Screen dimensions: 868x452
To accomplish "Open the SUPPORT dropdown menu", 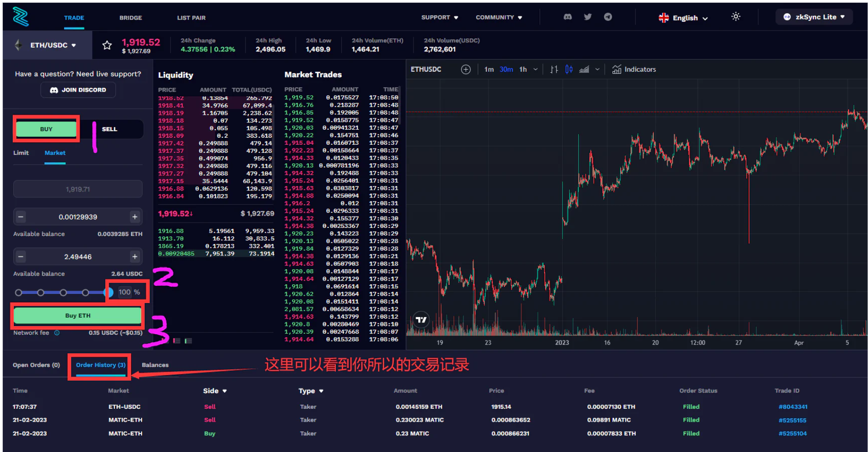I will tap(440, 18).
